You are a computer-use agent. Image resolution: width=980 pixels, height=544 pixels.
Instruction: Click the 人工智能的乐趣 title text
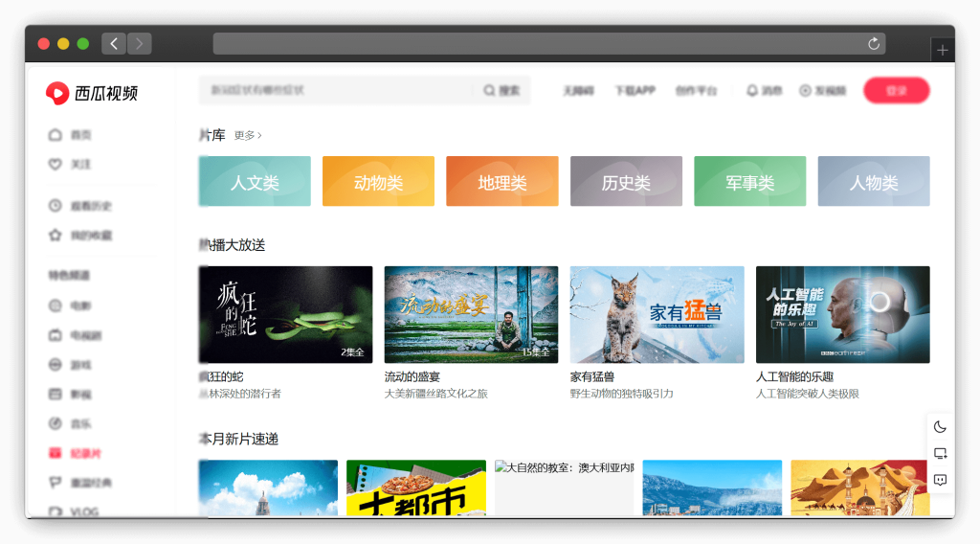click(795, 377)
